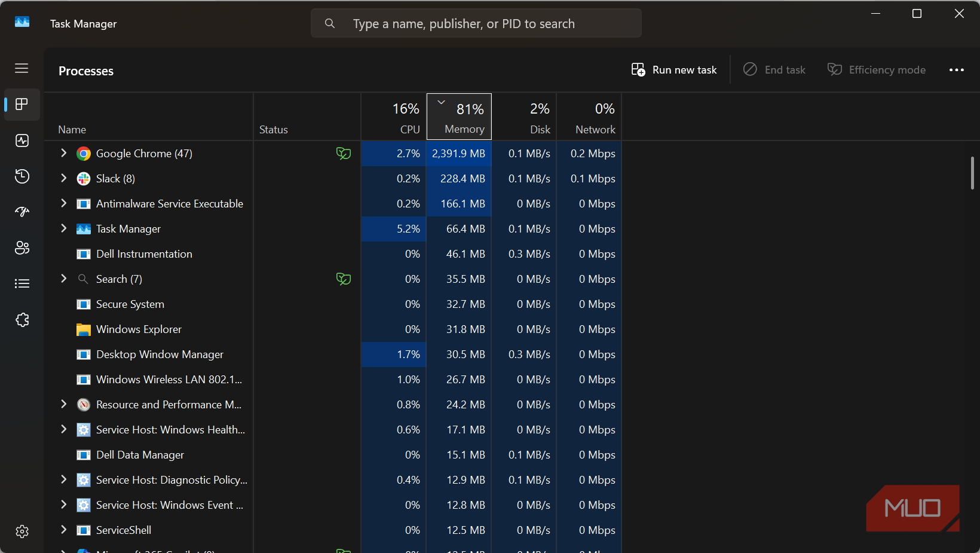Open the Performance sidebar page

point(22,140)
